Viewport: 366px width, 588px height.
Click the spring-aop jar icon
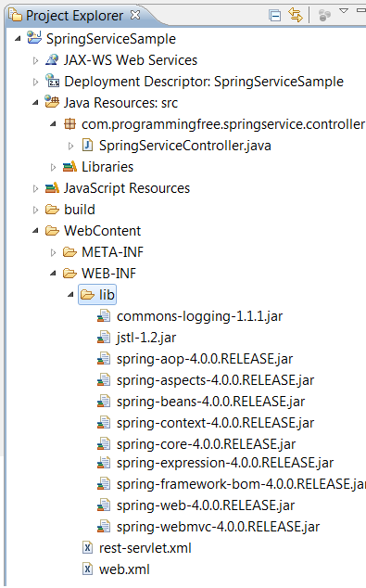104,359
